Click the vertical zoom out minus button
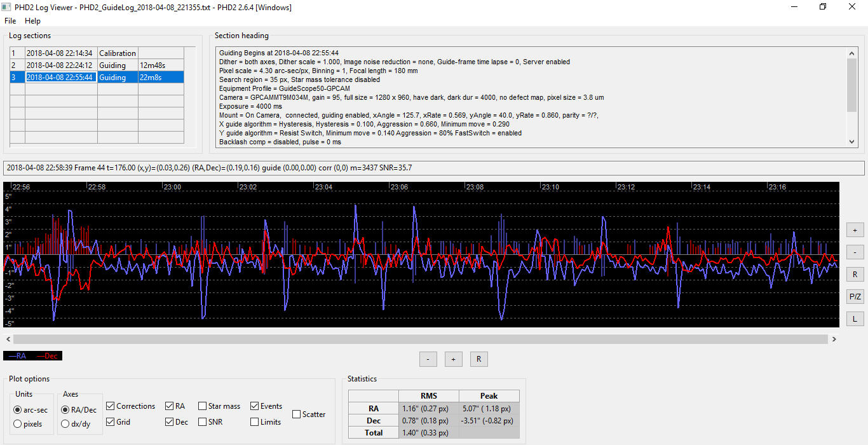This screenshot has height=445, width=868. pos(855,252)
